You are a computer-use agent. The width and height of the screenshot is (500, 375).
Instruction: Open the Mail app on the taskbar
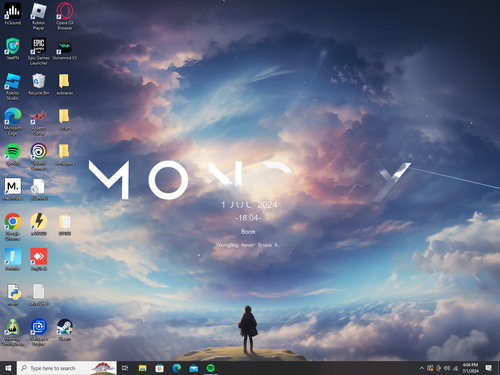[194, 368]
